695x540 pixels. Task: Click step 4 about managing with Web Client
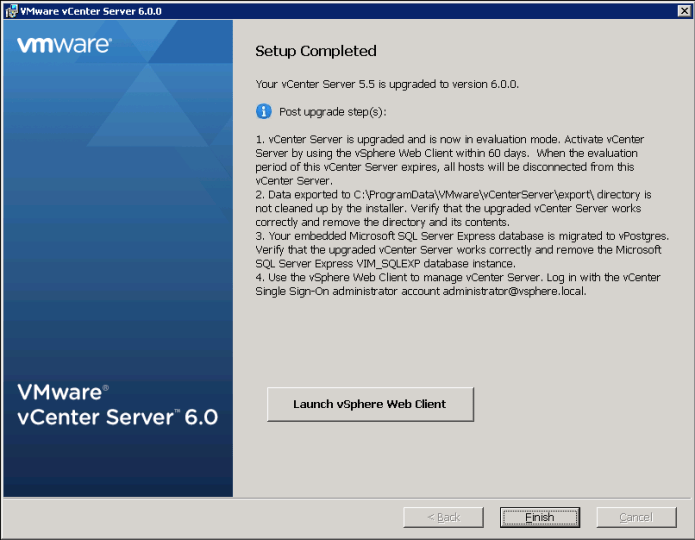point(462,285)
